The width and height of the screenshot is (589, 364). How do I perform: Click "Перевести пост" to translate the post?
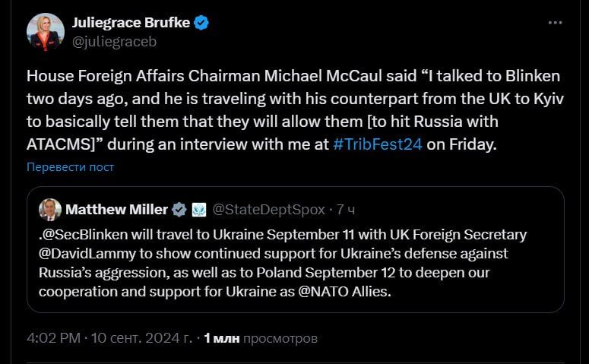coord(70,166)
